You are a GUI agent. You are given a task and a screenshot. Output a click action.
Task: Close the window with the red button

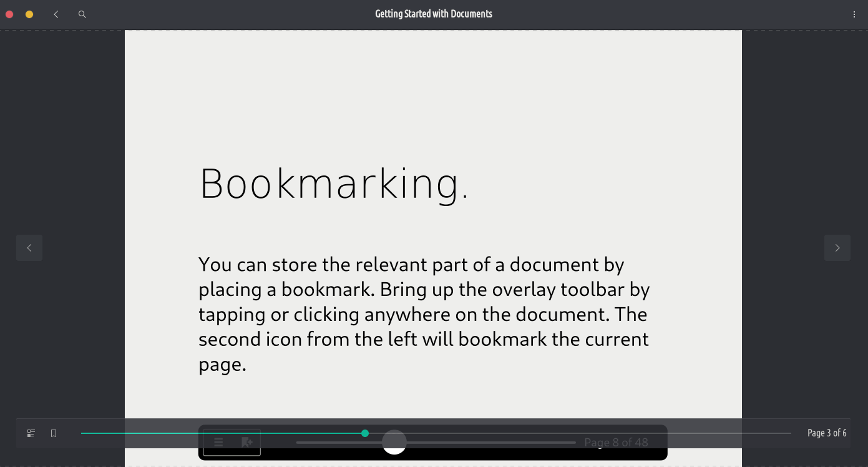9,14
